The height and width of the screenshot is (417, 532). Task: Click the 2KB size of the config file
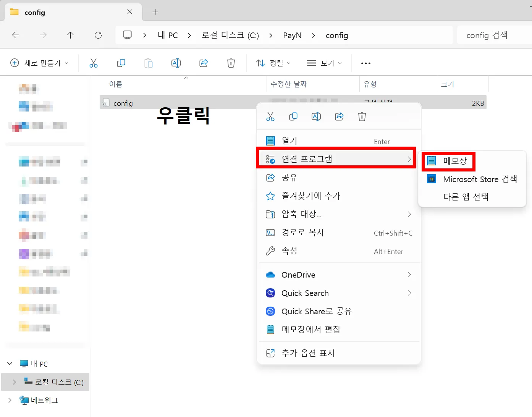[x=478, y=103]
